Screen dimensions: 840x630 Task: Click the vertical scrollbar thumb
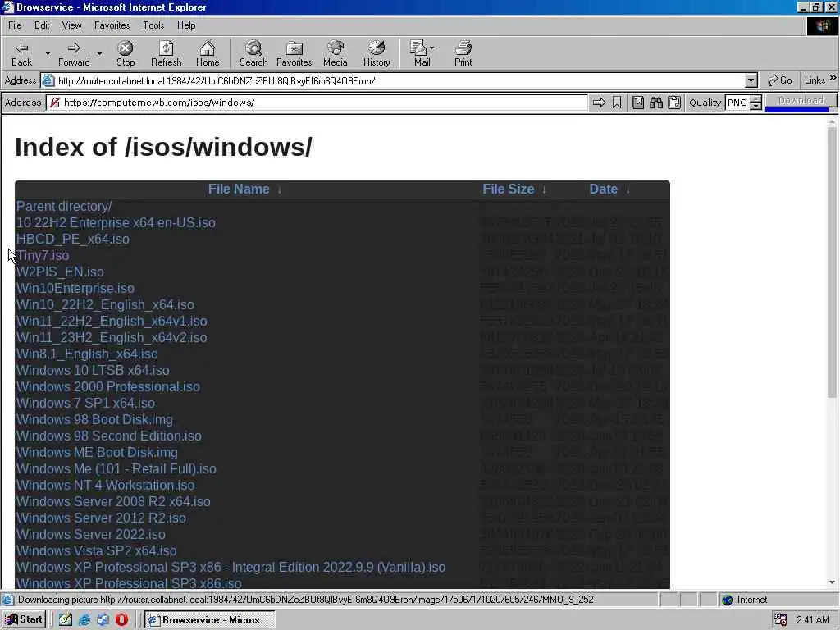[832, 262]
